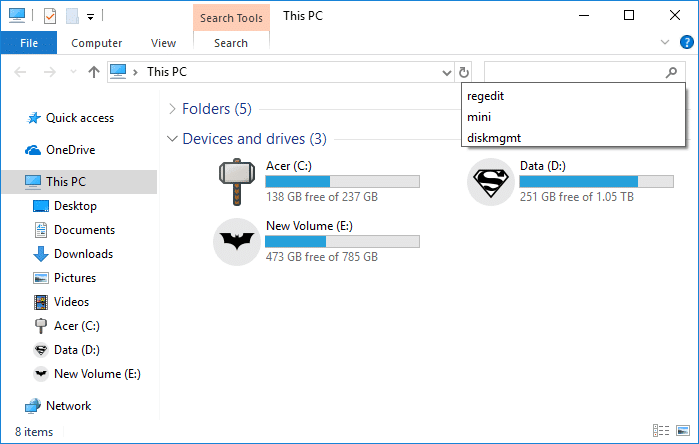
Task: Open Customize Quick Access Toolbar dropdown arrow
Action: (x=90, y=17)
